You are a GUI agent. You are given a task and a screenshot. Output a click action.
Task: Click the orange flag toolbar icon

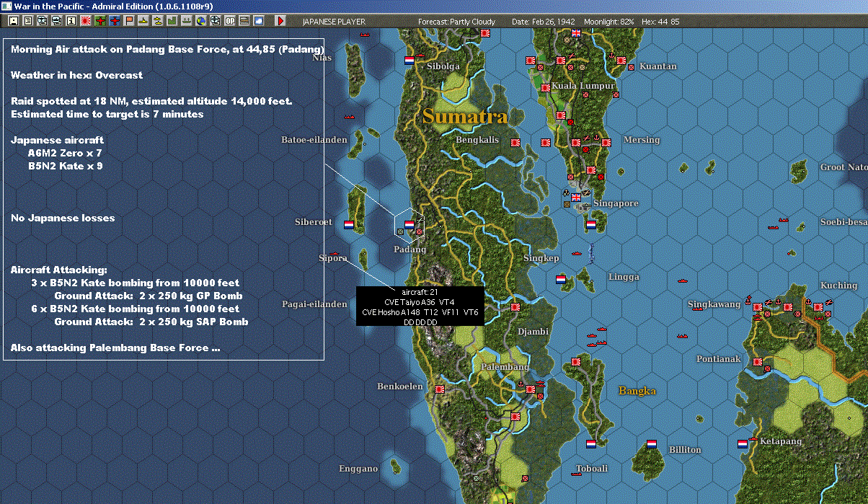pos(129,21)
